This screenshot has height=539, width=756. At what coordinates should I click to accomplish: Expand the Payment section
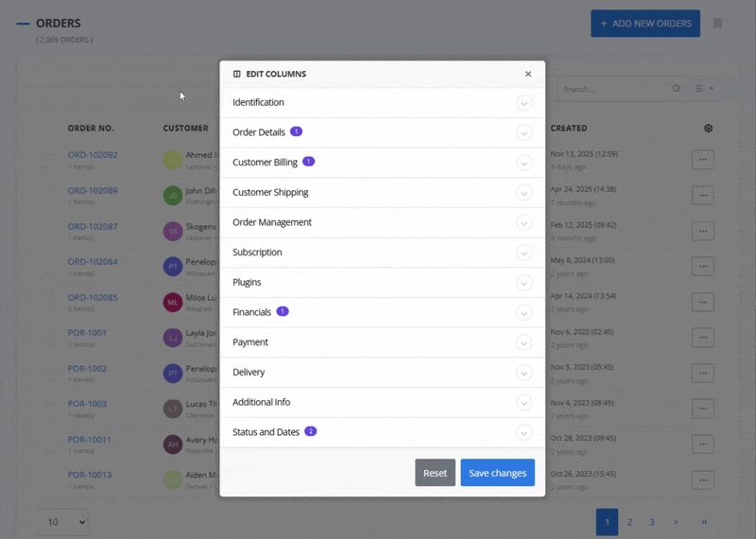(524, 342)
